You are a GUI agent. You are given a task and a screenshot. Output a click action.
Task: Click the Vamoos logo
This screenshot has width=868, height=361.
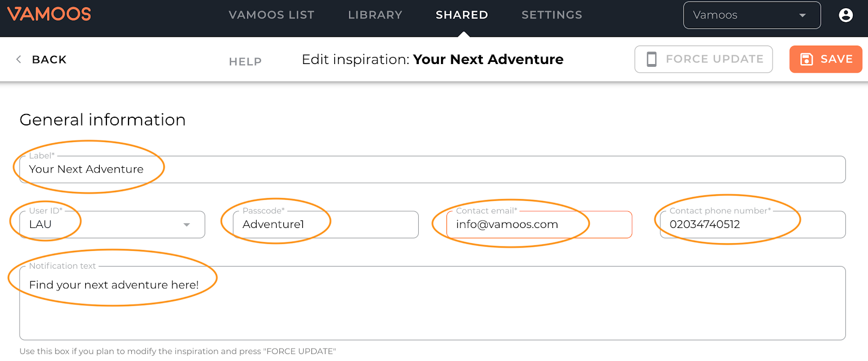(49, 14)
